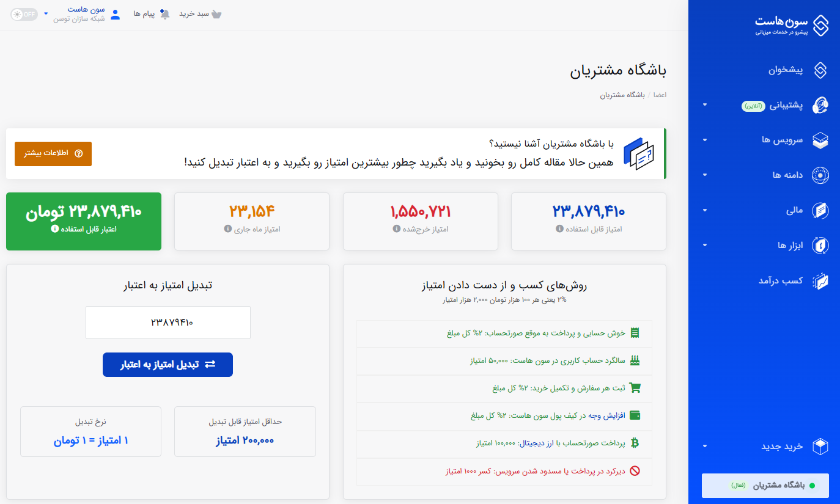Expand the پشتیبانی submenu arrow

705,105
